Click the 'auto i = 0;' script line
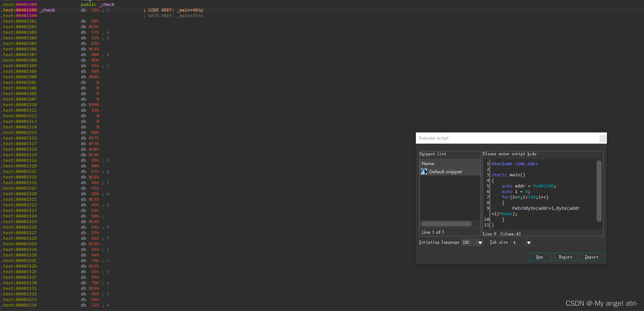This screenshot has width=644, height=311. (x=516, y=191)
